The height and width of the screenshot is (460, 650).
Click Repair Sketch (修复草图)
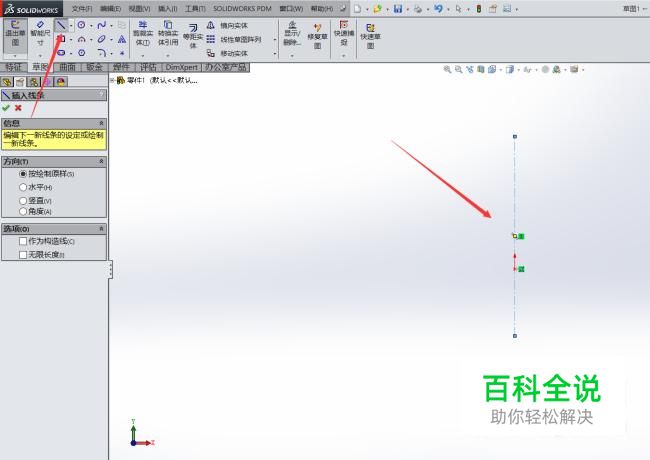[318, 36]
